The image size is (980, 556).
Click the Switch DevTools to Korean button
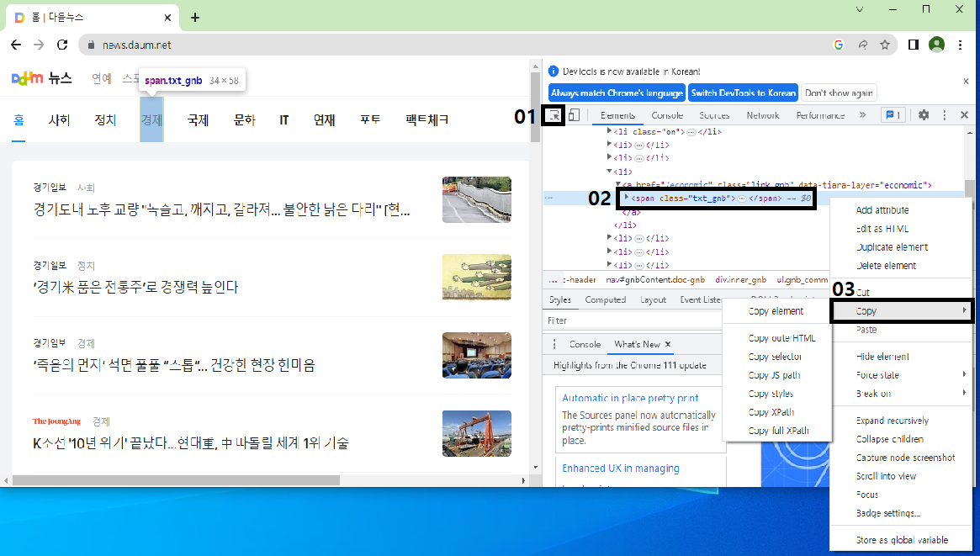(743, 93)
